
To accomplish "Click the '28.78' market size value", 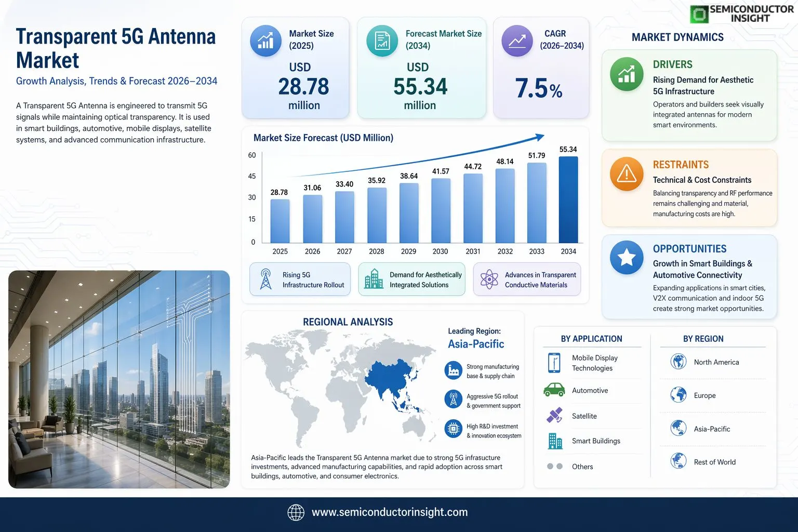I will tap(303, 86).
